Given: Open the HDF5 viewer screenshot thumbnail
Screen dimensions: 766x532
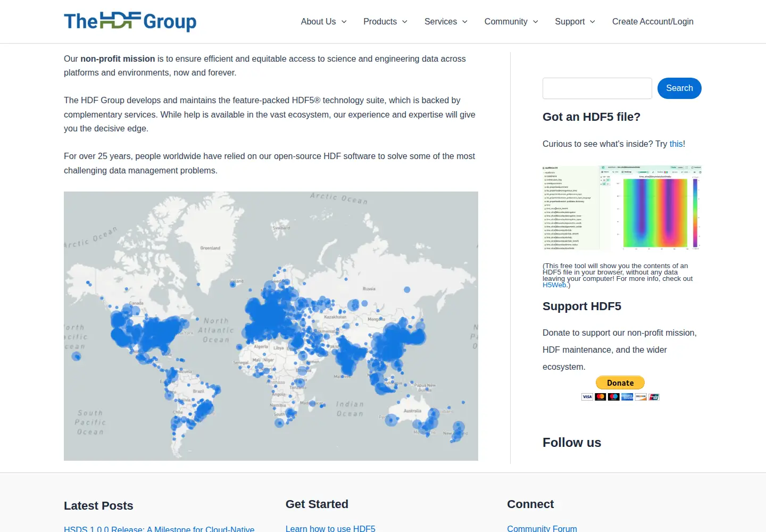Looking at the screenshot, I should coord(622,207).
